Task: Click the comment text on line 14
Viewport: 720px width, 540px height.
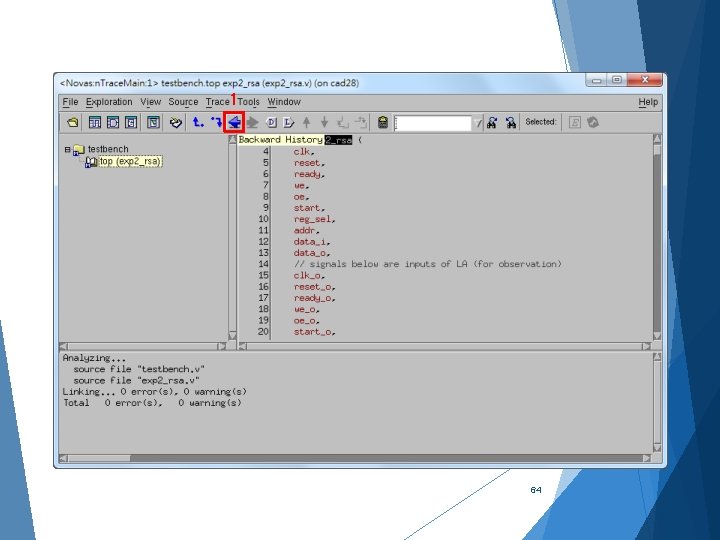Action: pos(428,264)
